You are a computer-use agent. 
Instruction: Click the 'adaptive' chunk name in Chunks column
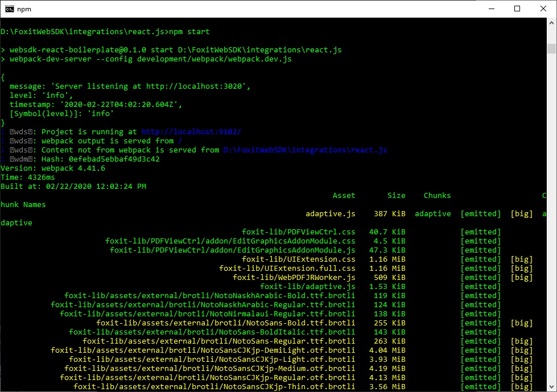point(432,214)
